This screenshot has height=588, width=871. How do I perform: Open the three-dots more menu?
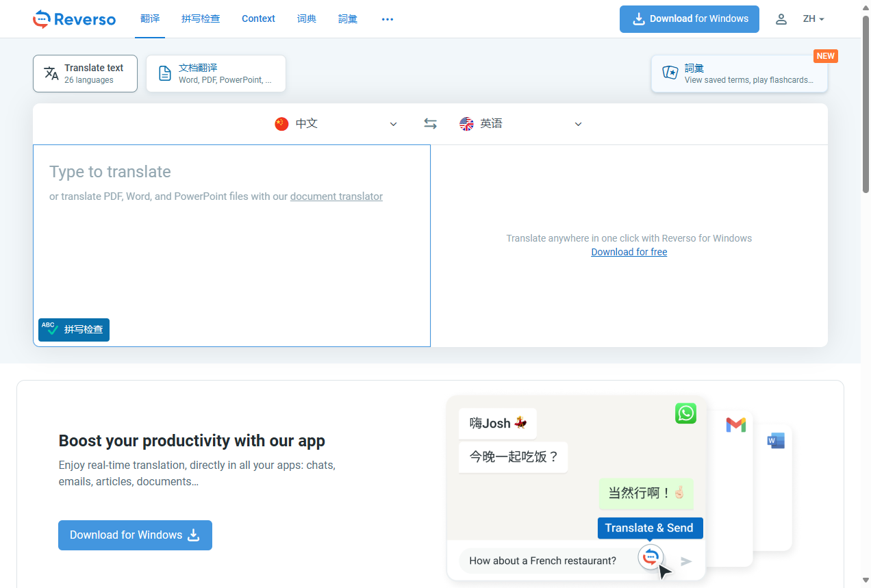click(x=388, y=19)
